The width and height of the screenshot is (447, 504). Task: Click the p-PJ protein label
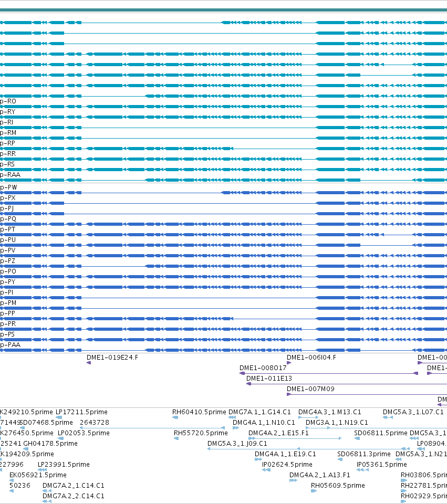7,208
